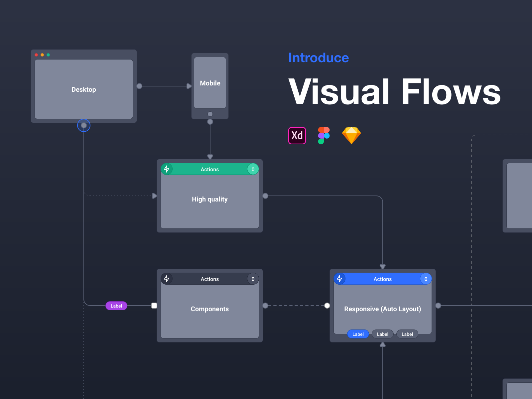Open the blue Actions header on Responsive node

coord(382,279)
